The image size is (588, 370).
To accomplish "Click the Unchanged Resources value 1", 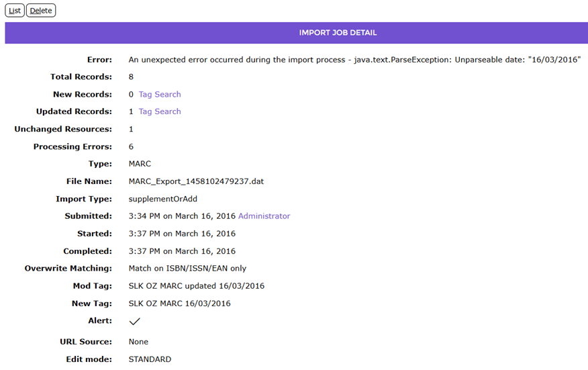I will pos(131,129).
